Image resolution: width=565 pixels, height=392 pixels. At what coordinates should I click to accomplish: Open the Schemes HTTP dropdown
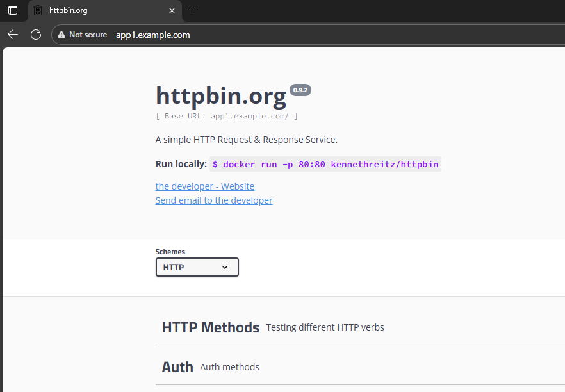[x=197, y=267]
